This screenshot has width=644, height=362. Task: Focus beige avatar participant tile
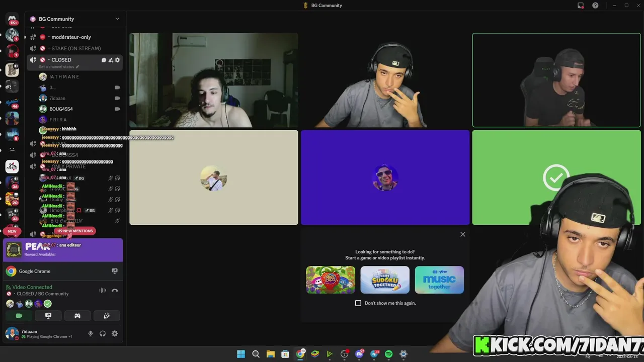(x=214, y=177)
